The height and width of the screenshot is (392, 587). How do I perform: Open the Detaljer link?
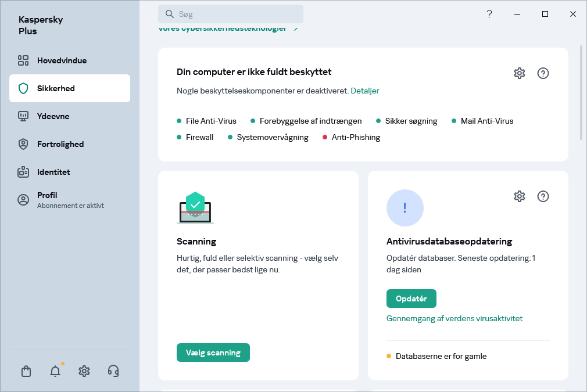tap(364, 91)
